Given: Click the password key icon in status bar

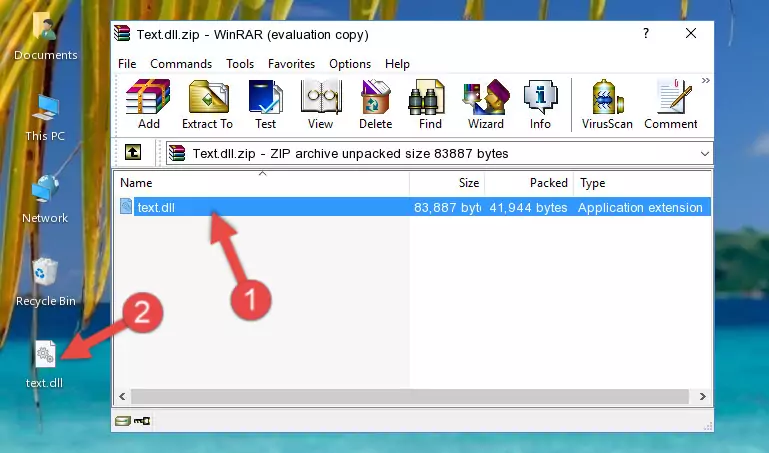Looking at the screenshot, I should (x=142, y=421).
